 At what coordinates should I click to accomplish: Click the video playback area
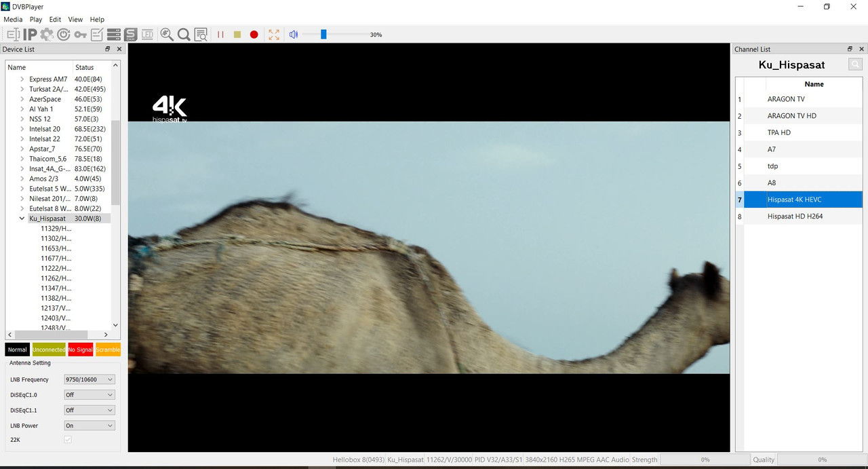pyautogui.click(x=429, y=247)
